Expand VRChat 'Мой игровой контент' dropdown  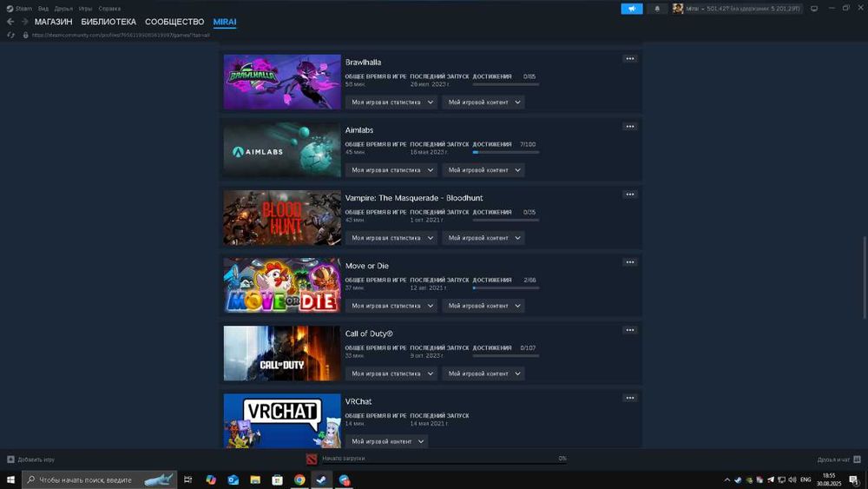pos(387,441)
